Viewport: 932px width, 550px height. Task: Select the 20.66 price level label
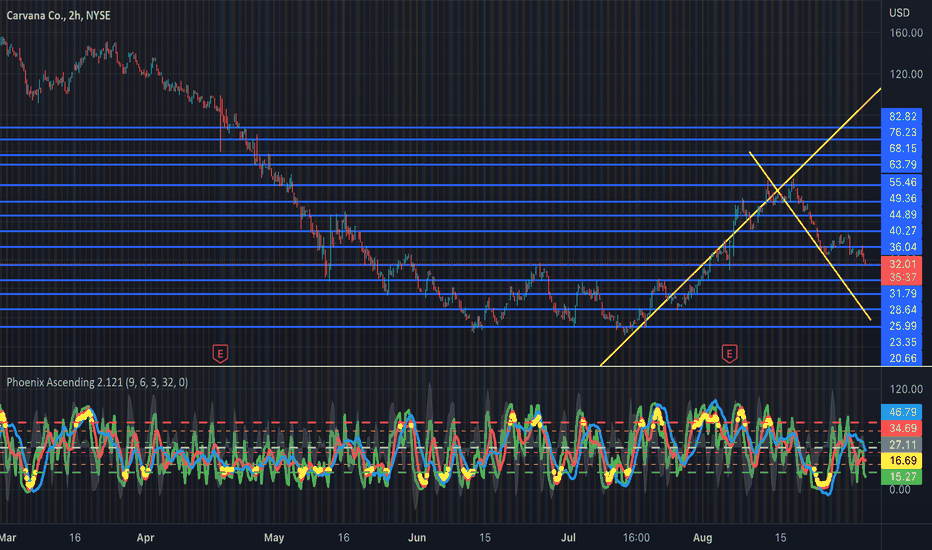[902, 358]
